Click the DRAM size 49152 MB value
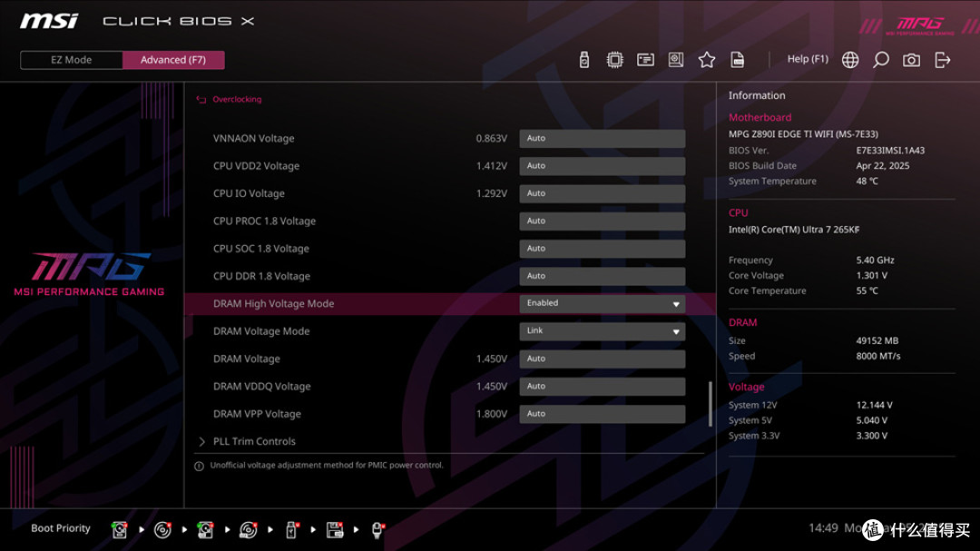Screen dimensions: 980x551 [x=877, y=340]
